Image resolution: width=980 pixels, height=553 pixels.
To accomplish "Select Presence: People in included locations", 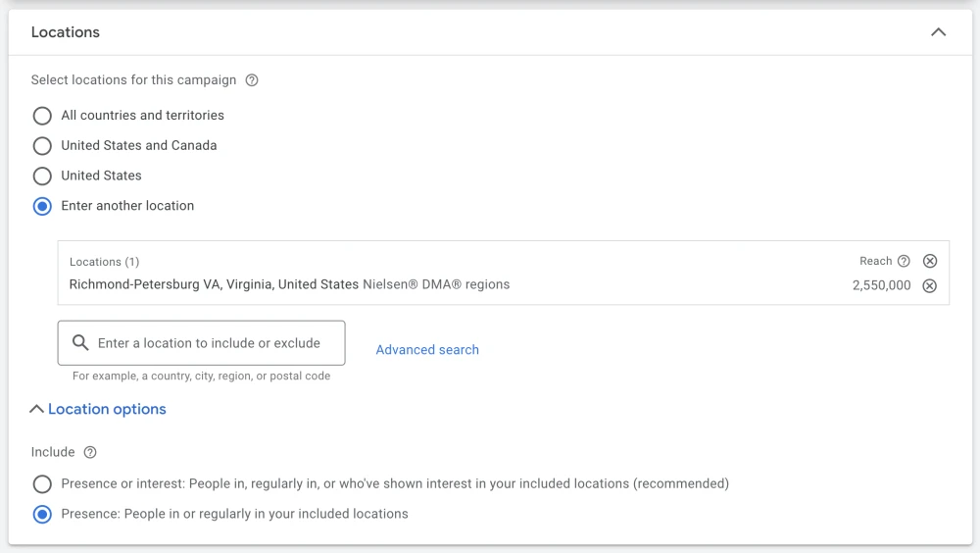I will point(42,514).
